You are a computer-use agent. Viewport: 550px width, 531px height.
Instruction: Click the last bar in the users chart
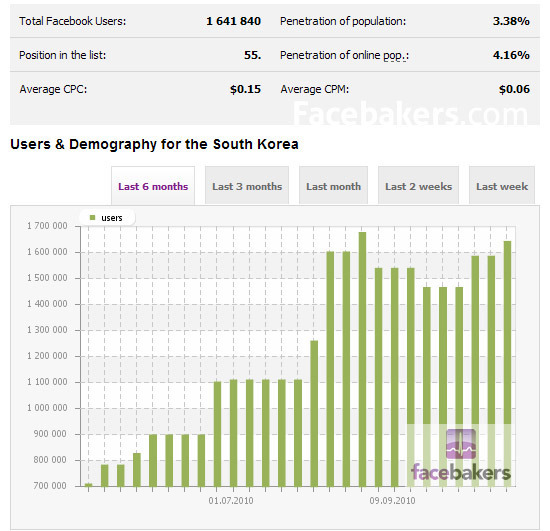pyautogui.click(x=507, y=364)
